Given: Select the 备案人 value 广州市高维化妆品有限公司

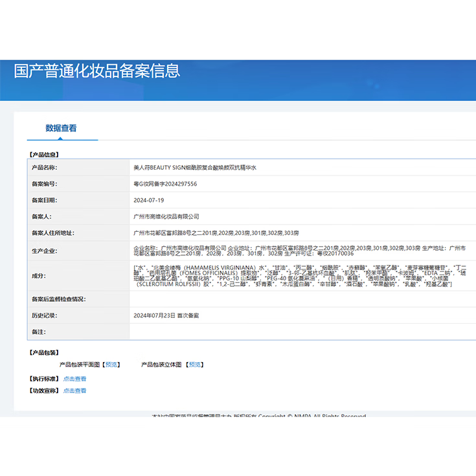Looking at the screenshot, I should pyautogui.click(x=166, y=216).
